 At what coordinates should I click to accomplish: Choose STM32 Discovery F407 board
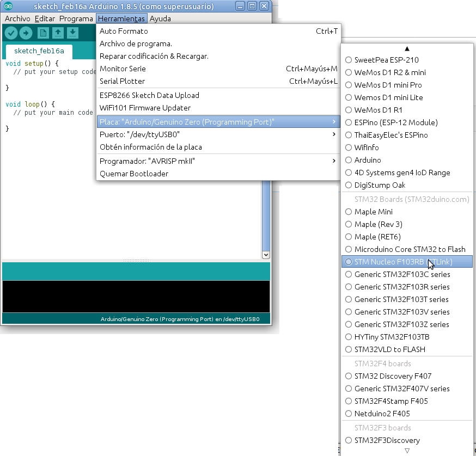407,376
